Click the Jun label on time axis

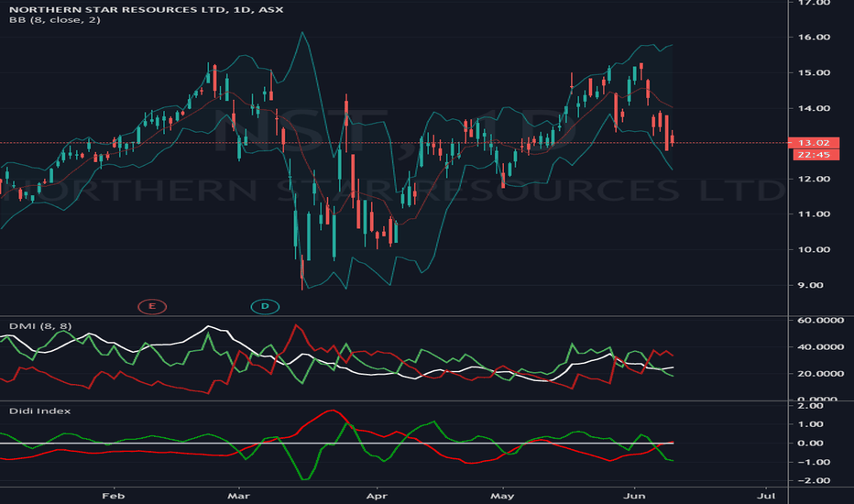634,496
